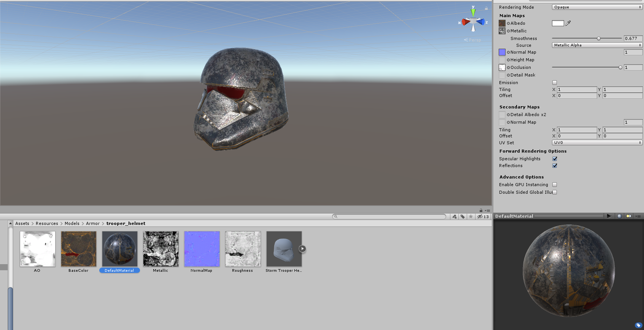
Task: Play the material preview animation
Action: point(609,216)
